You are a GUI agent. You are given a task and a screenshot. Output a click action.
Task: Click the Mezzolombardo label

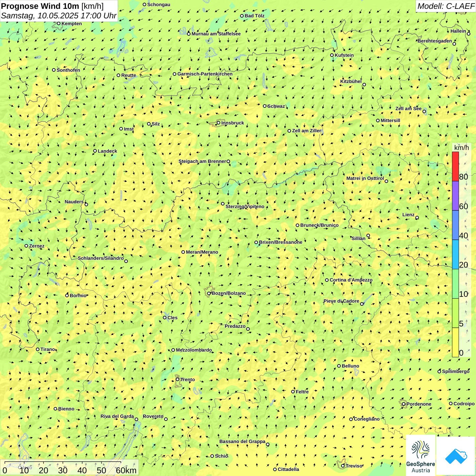tap(194, 350)
